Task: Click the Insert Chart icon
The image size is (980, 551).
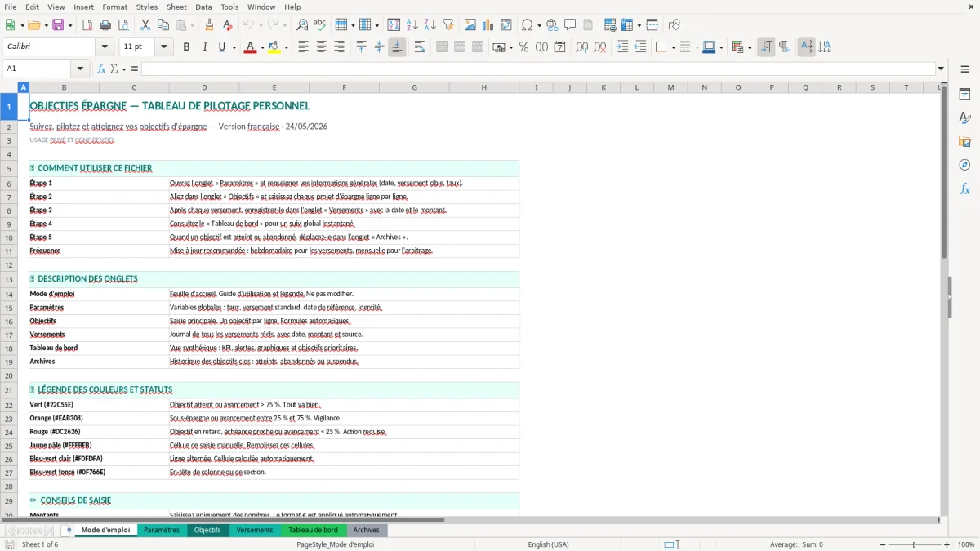Action: [x=488, y=25]
